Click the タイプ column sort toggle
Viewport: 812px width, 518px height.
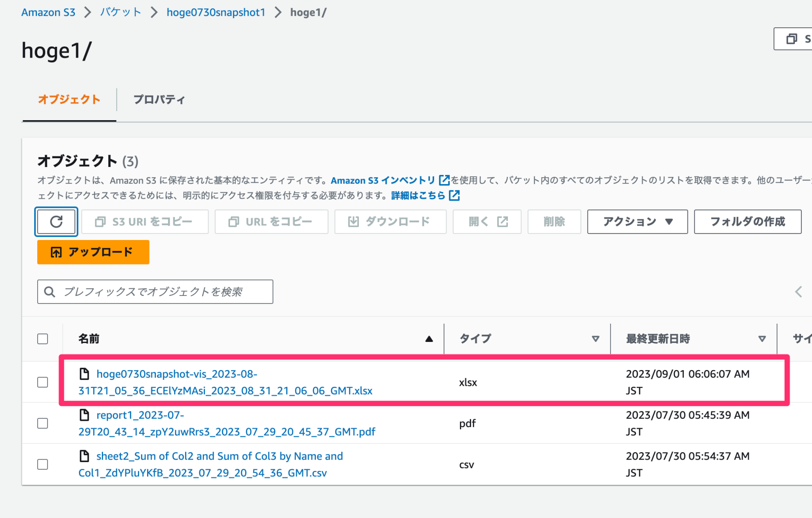point(595,338)
